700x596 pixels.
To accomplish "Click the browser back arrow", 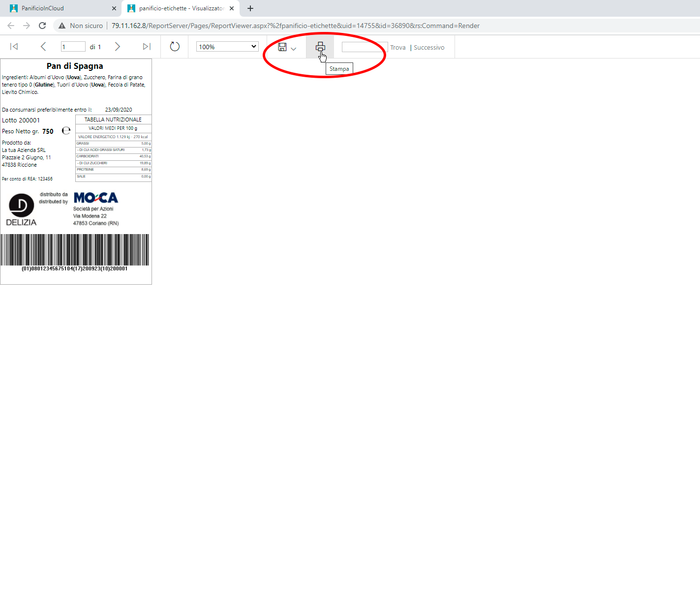I will click(11, 26).
